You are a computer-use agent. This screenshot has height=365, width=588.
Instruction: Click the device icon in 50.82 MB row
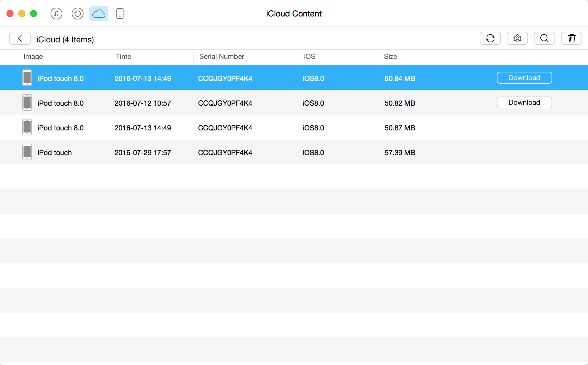click(27, 102)
